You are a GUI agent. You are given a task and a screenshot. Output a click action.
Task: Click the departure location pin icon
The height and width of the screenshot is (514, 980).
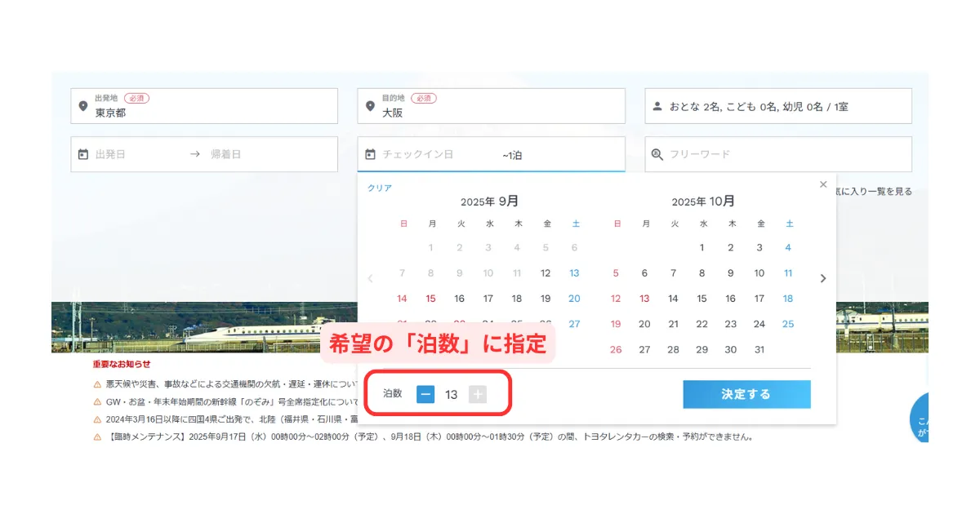tap(82, 106)
